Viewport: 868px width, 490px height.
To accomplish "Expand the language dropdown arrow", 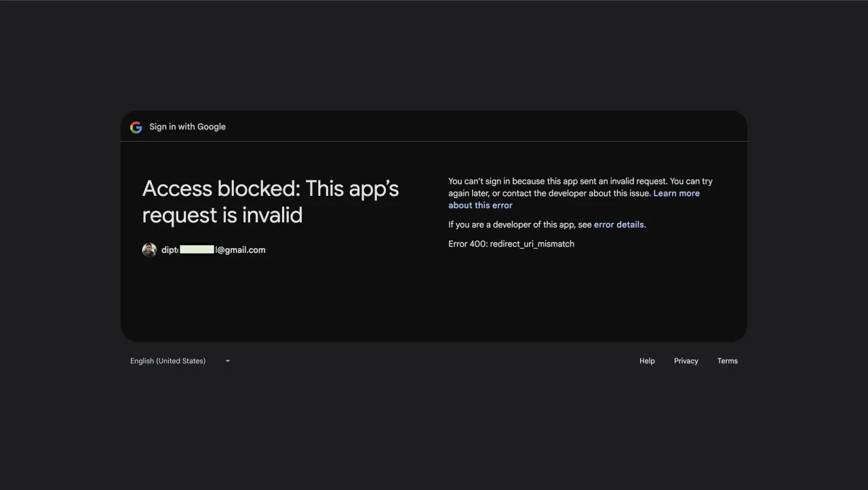I will pos(228,361).
